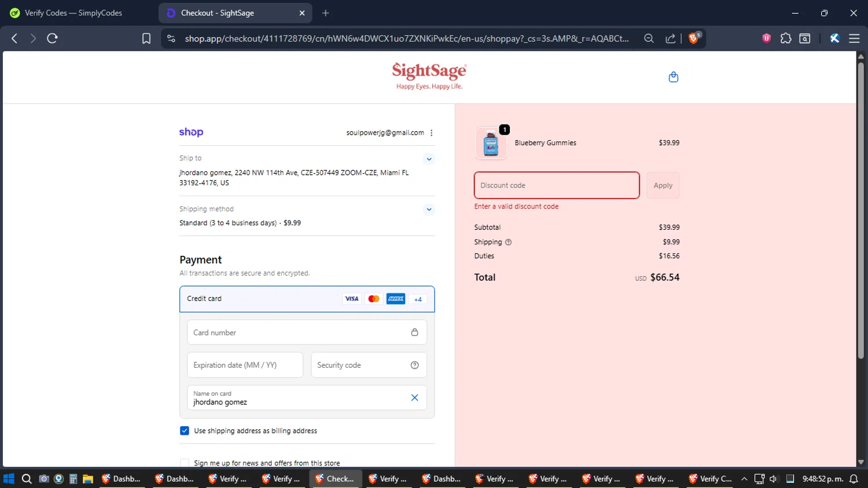Open the notifications bell in system tray
The height and width of the screenshot is (488, 868).
click(x=854, y=479)
